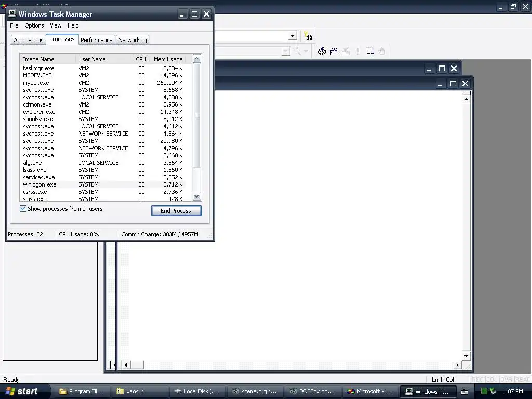Click the Processes: 22 status text

click(x=25, y=234)
